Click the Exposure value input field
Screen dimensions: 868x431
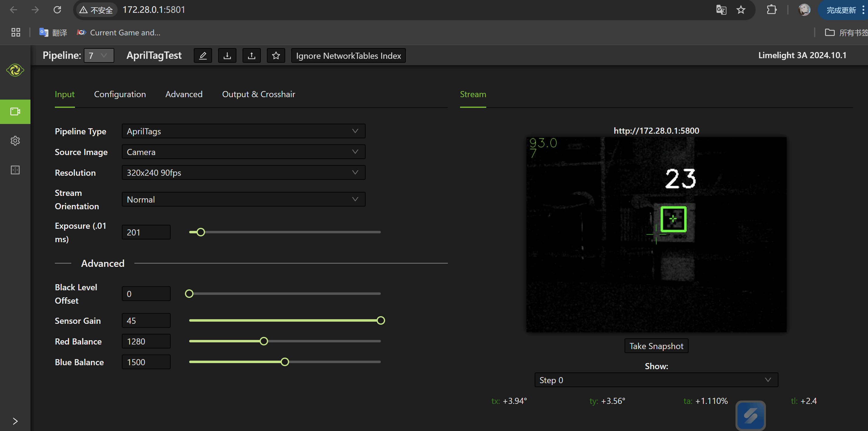(x=146, y=232)
